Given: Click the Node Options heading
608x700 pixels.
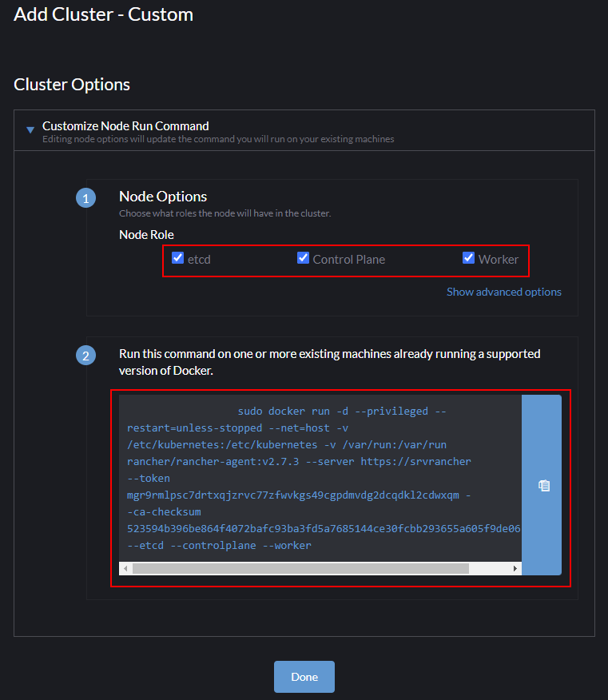Looking at the screenshot, I should tap(163, 197).
